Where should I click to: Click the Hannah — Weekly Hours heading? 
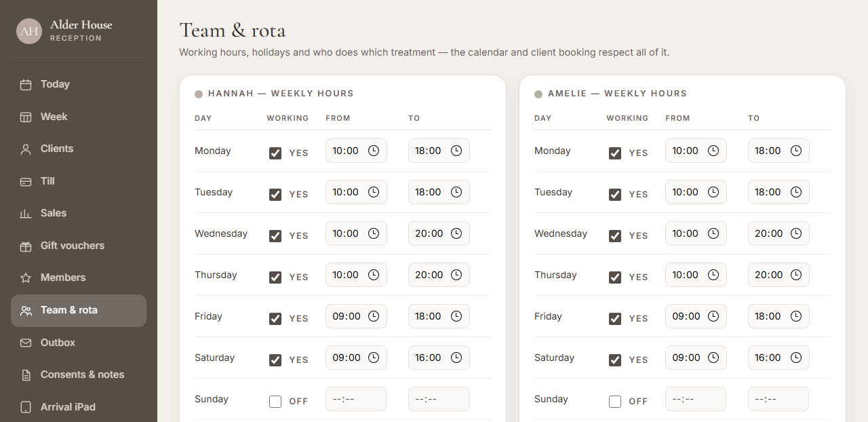281,94
